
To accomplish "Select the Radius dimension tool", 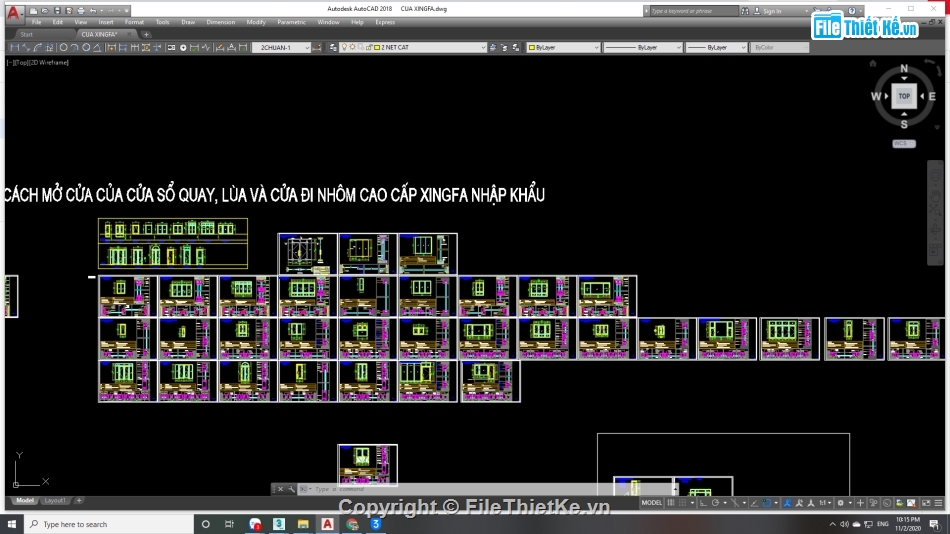I will [63, 47].
